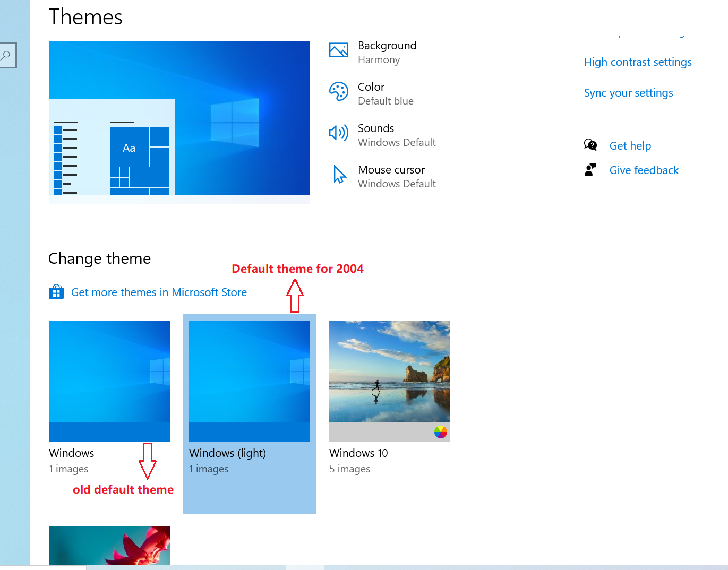Click the '5 images' text
Screen dimensions: 728x570
(350, 469)
